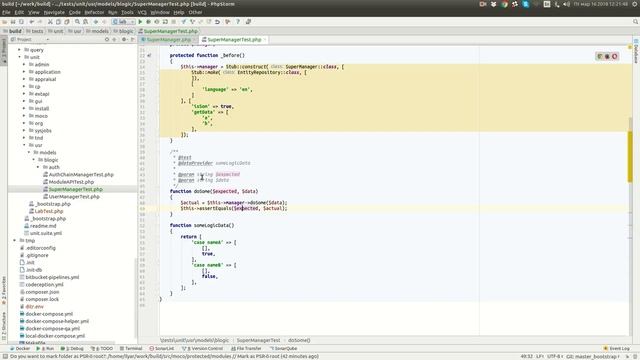Viewport: 640px width, 360px height.
Task: Open the Docker tool window
Action: click(x=20, y=349)
